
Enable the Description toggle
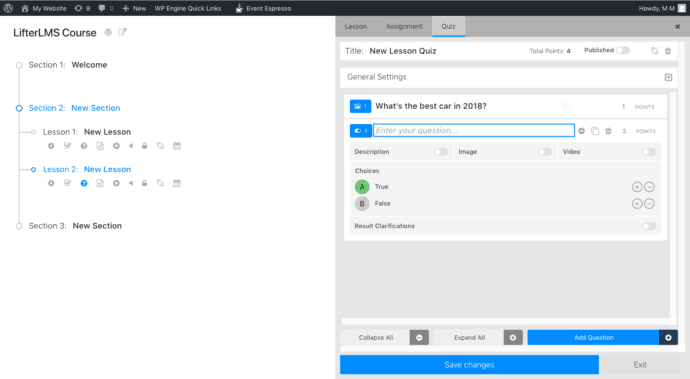440,152
